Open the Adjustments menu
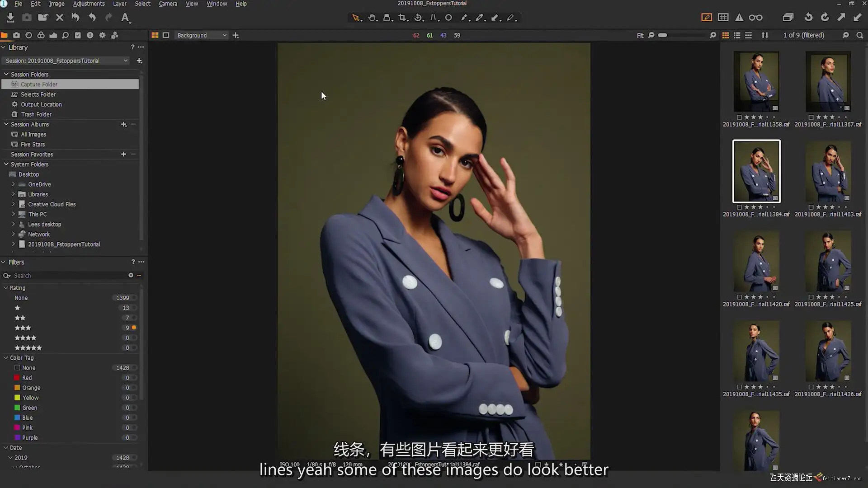 [89, 4]
